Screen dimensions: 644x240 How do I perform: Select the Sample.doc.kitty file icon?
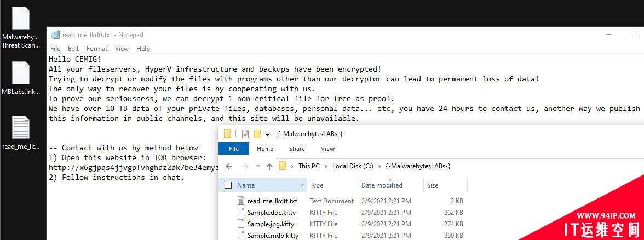[242, 213]
